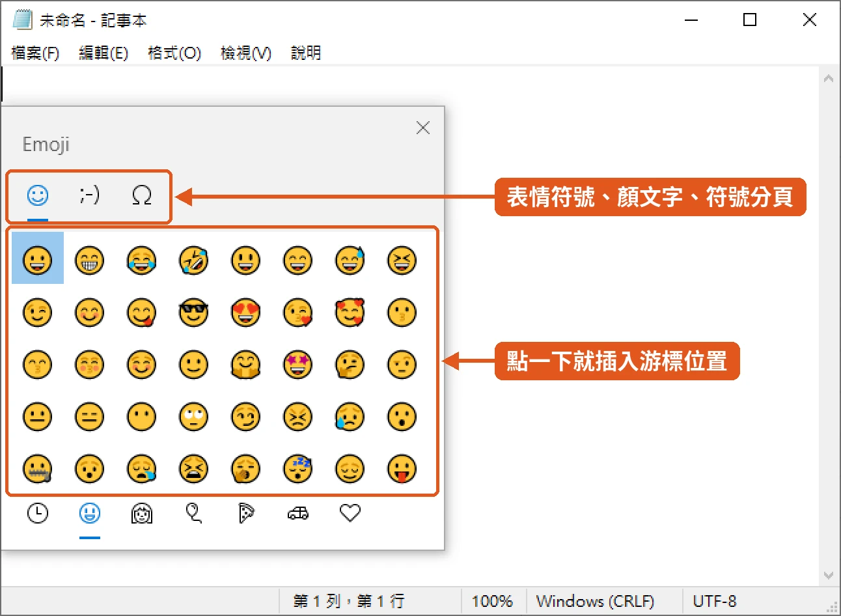Insert the sunglasses face emoji
This screenshot has height=616, width=841.
point(194,313)
